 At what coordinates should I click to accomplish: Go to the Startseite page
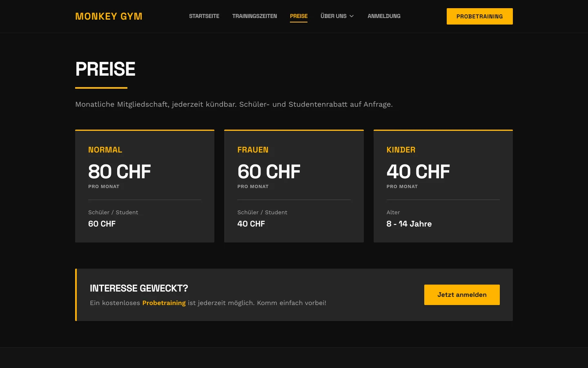(x=204, y=16)
